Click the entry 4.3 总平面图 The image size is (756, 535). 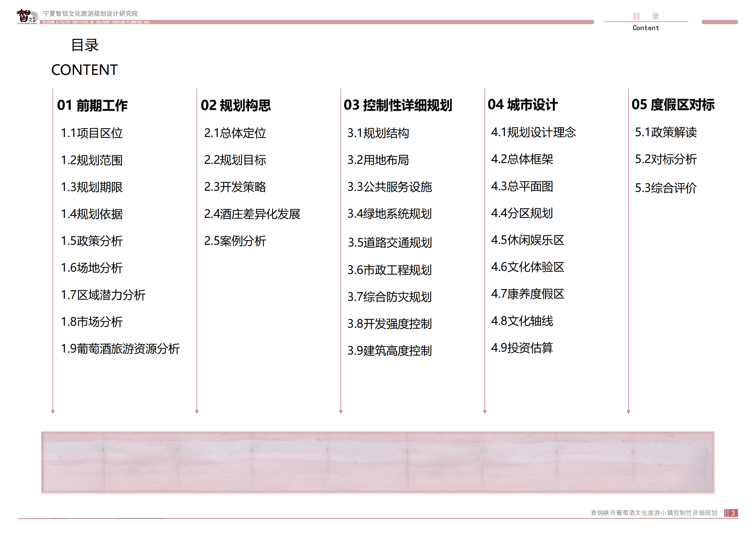click(x=522, y=187)
